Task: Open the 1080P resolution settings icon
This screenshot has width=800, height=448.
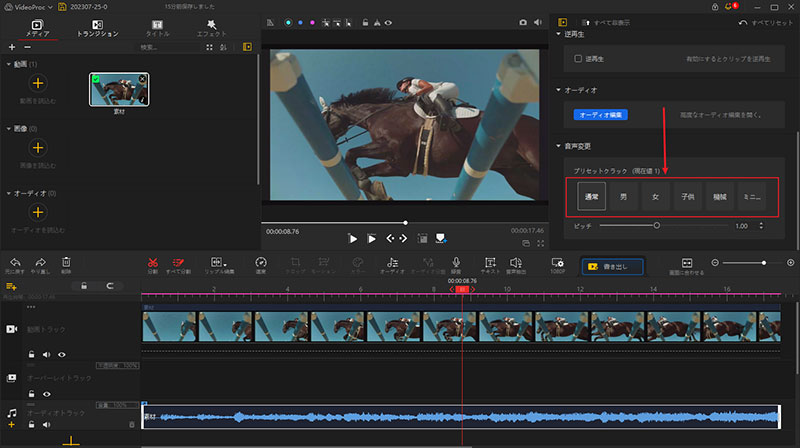Action: coord(558,262)
